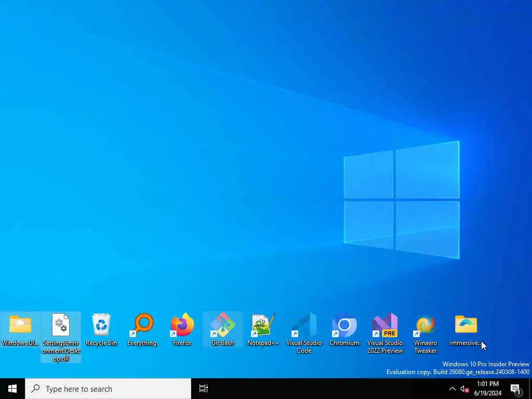Click the taskbar search box
Viewport: 532px width, 399px height.
[x=108, y=389]
